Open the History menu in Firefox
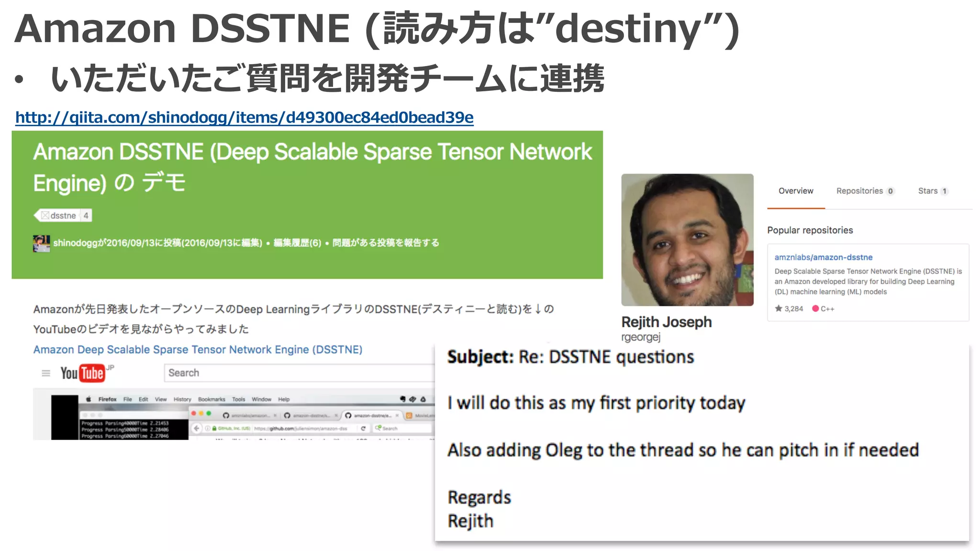The width and height of the screenshot is (980, 551). (x=182, y=399)
